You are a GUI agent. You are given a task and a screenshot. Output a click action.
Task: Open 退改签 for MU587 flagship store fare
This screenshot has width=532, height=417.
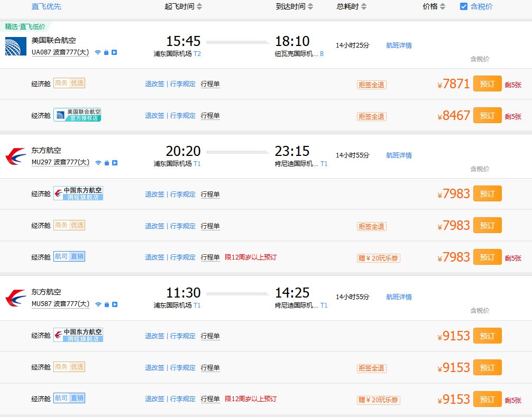(x=155, y=336)
